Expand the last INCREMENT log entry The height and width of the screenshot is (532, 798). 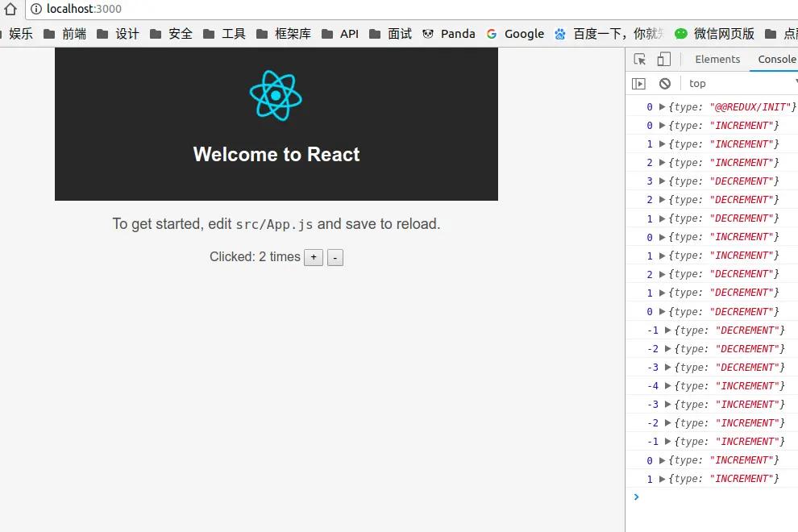[x=663, y=478]
